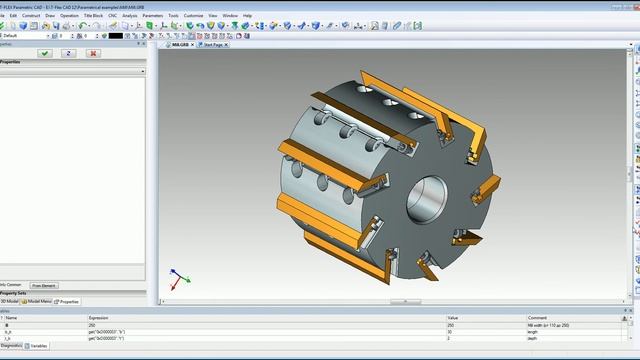Click the Expression column header

tap(267, 318)
